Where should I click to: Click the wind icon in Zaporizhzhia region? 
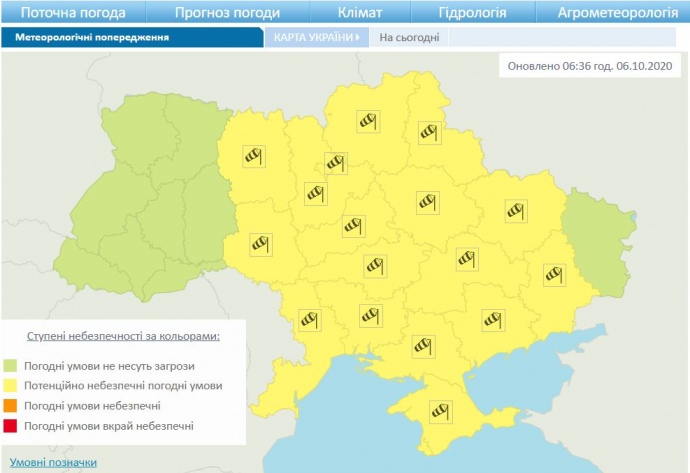(x=491, y=320)
